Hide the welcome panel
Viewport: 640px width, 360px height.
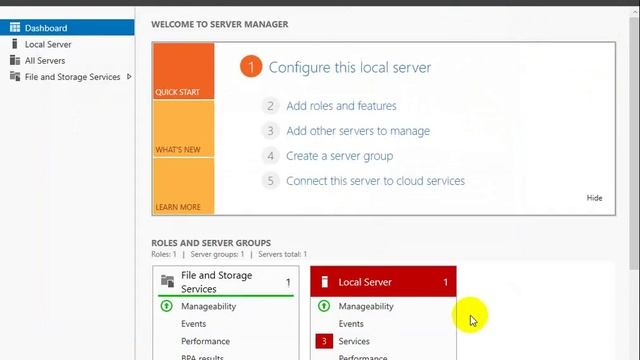[x=594, y=198]
